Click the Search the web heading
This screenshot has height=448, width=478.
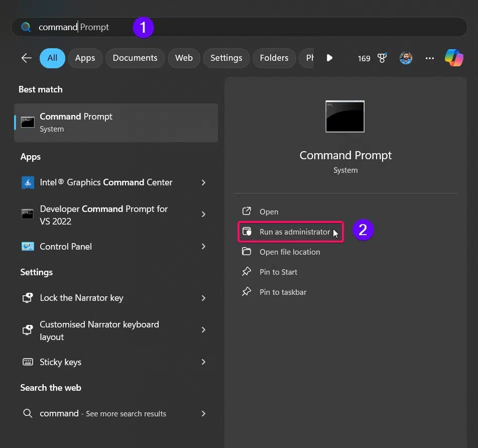51,388
